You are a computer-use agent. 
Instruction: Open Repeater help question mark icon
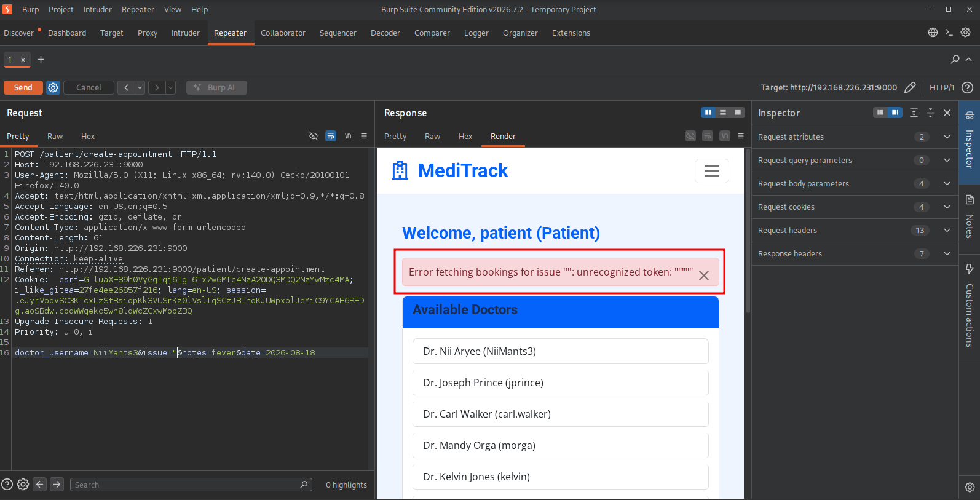967,87
